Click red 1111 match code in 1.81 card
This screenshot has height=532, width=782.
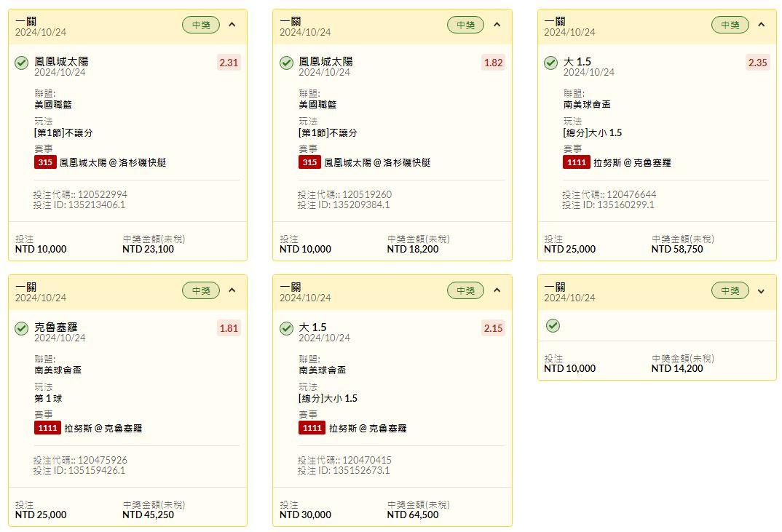[48, 428]
